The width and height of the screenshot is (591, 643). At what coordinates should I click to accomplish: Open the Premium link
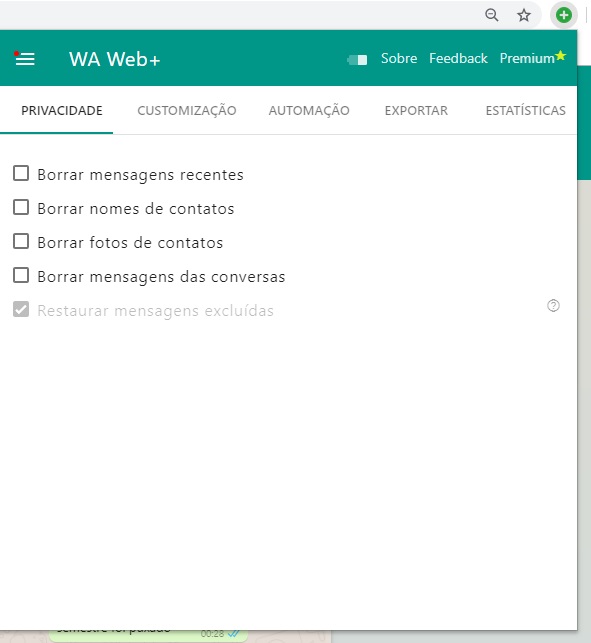[x=527, y=58]
